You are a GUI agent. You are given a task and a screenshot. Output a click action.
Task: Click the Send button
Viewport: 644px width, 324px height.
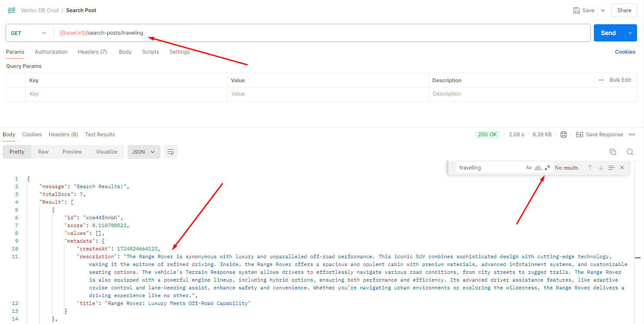pyautogui.click(x=608, y=32)
